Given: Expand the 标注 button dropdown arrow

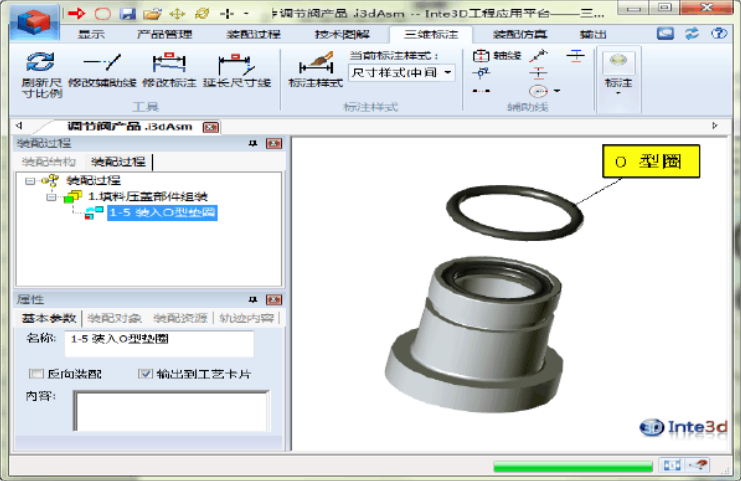Looking at the screenshot, I should pyautogui.click(x=618, y=94).
